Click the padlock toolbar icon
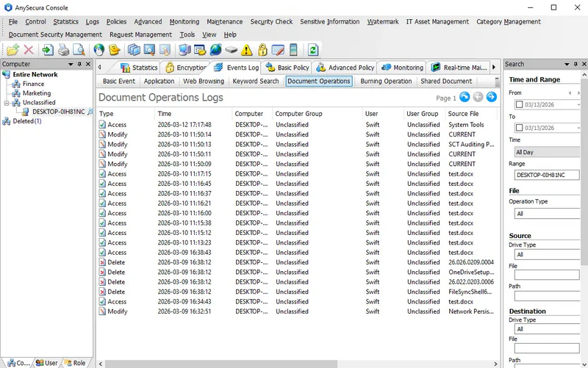Image resolution: width=588 pixels, height=368 pixels. pos(262,50)
